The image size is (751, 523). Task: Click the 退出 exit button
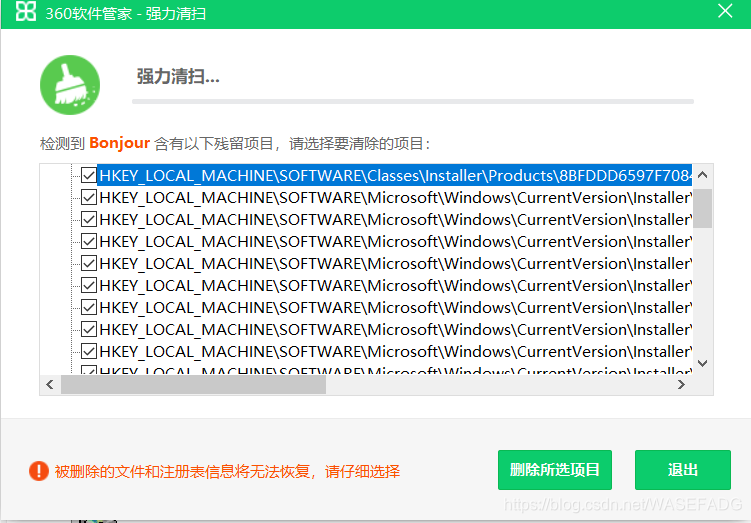(x=683, y=470)
